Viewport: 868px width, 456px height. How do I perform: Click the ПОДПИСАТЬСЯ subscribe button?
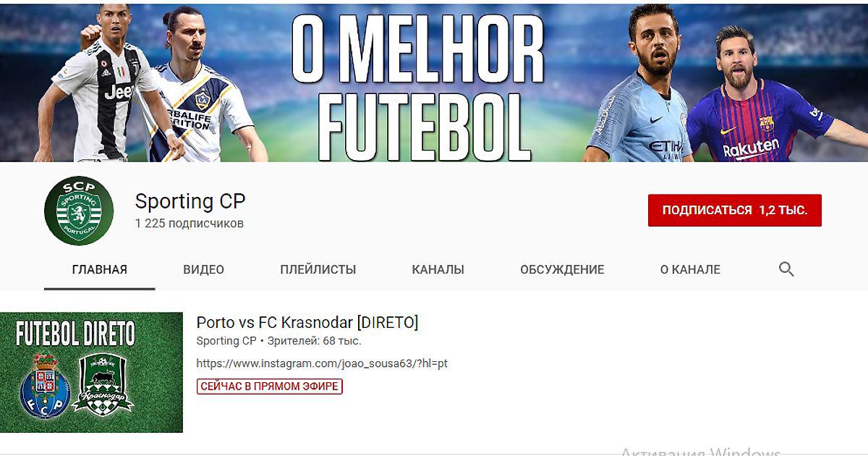point(735,210)
